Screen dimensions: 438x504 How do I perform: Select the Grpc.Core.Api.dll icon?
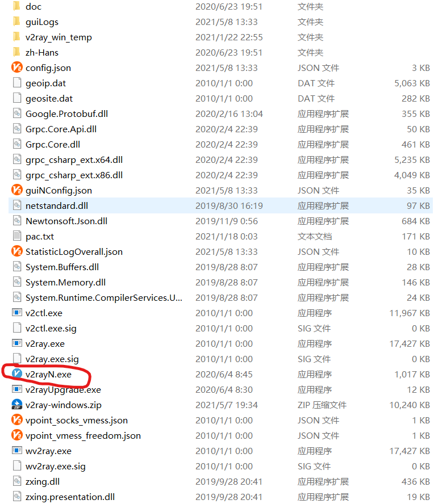(x=16, y=129)
